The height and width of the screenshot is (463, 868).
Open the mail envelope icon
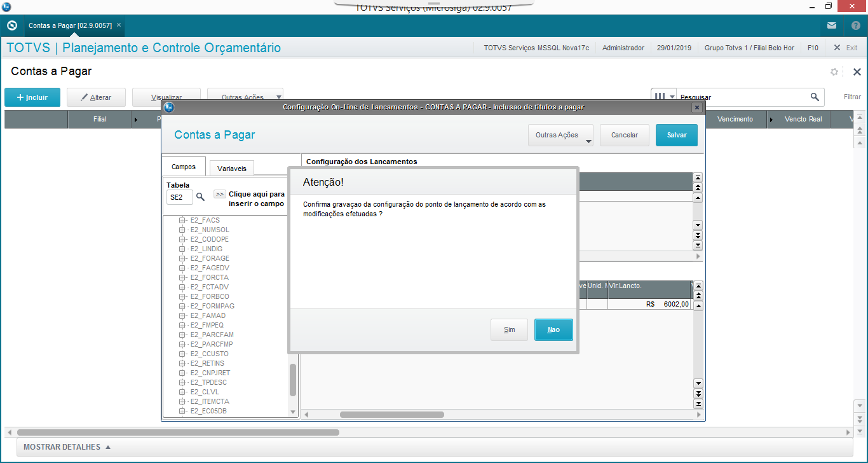tap(832, 25)
